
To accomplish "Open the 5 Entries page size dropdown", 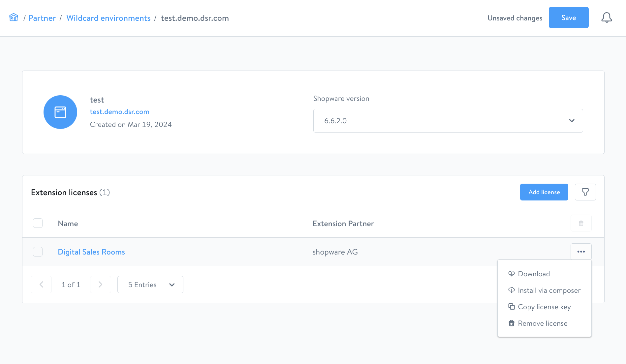I will pyautogui.click(x=150, y=285).
